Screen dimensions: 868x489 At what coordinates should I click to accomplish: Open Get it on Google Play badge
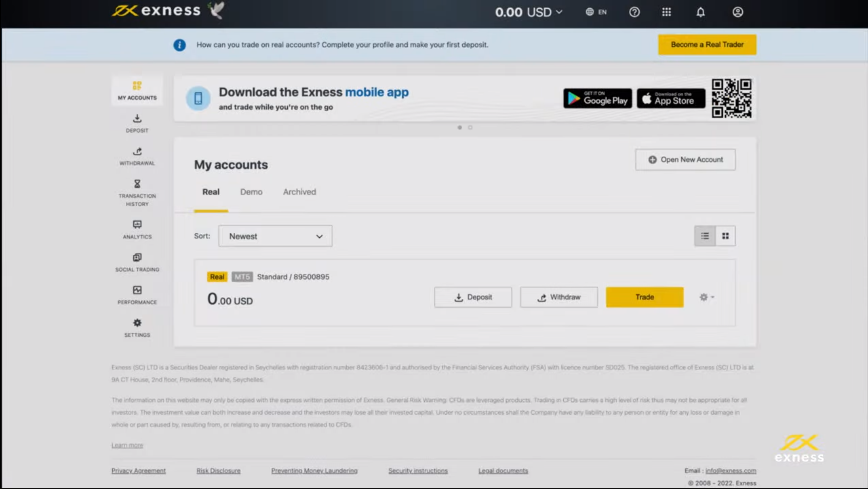click(x=597, y=99)
